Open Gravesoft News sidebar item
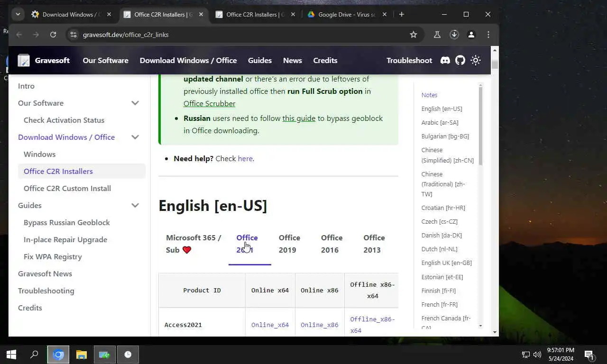Image resolution: width=607 pixels, height=364 pixels. click(45, 273)
